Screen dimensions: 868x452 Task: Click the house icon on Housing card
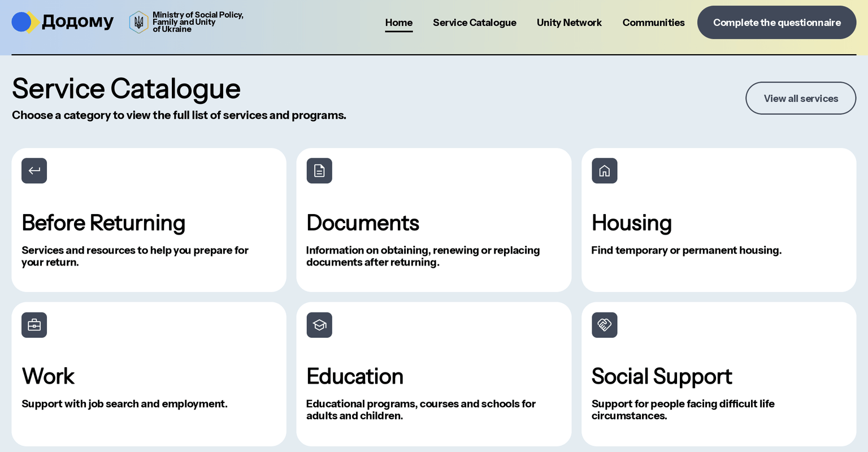click(605, 171)
